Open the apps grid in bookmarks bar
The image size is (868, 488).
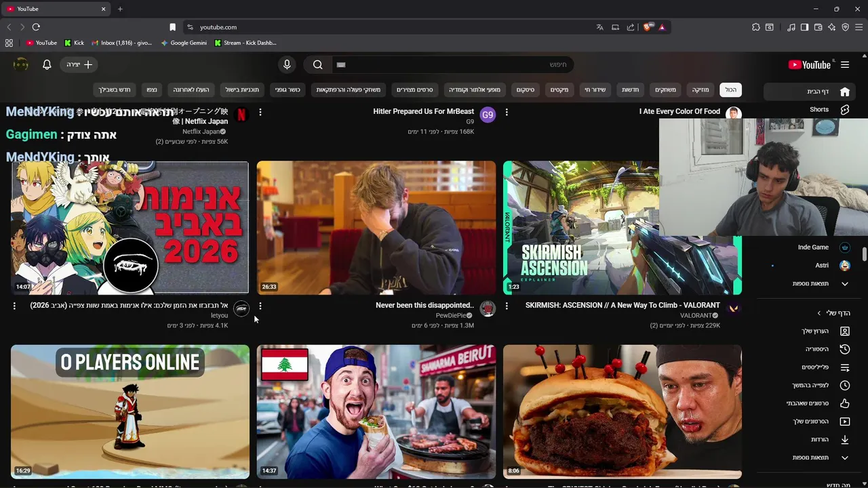(9, 43)
